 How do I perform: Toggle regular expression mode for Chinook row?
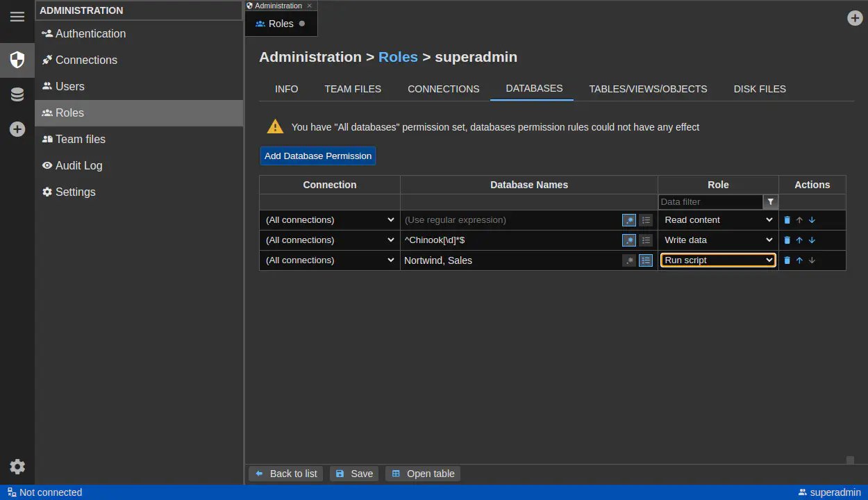(629, 240)
